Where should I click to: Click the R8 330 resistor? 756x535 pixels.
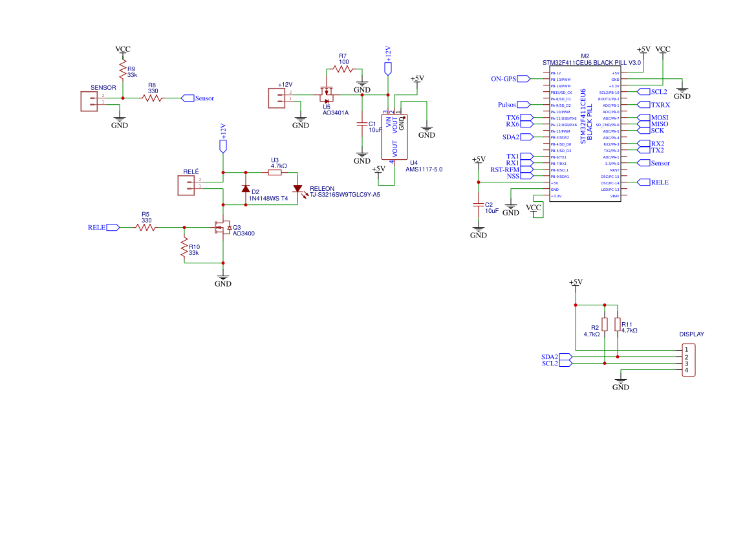[x=153, y=98]
